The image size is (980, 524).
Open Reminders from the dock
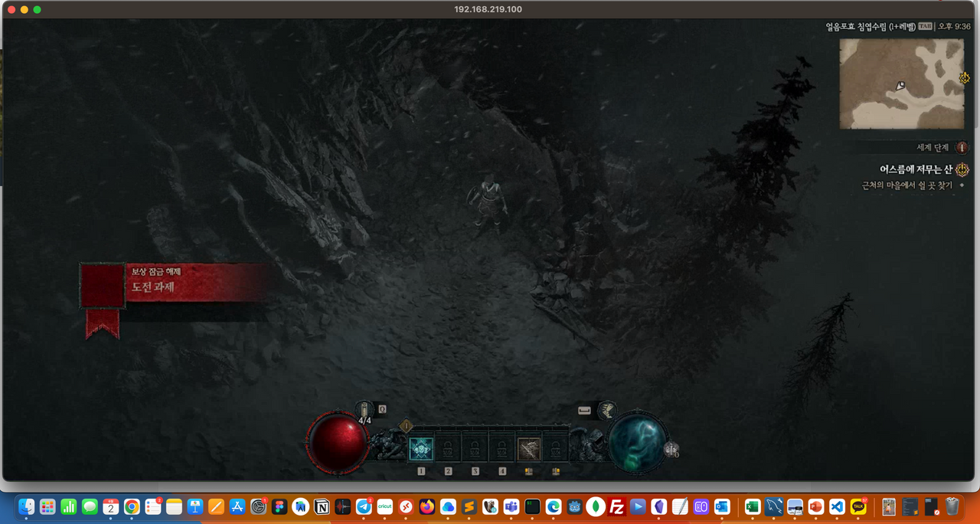153,506
